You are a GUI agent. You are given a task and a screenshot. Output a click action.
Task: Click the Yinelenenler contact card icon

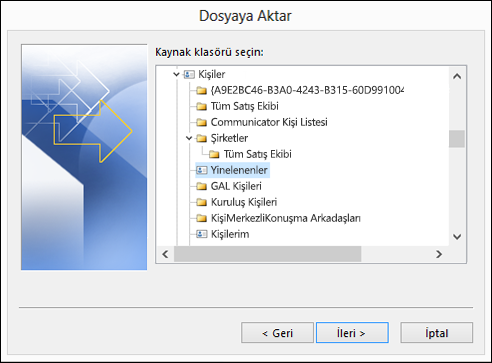click(201, 170)
